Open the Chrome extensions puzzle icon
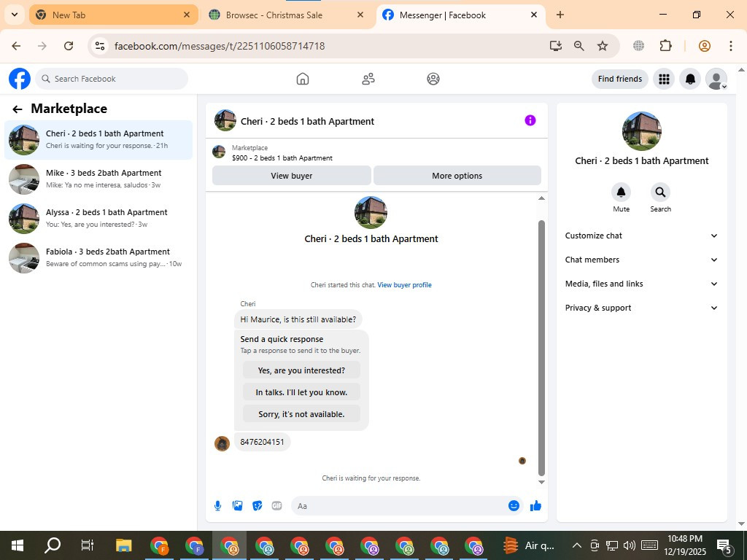This screenshot has height=560, width=747. pos(665,46)
